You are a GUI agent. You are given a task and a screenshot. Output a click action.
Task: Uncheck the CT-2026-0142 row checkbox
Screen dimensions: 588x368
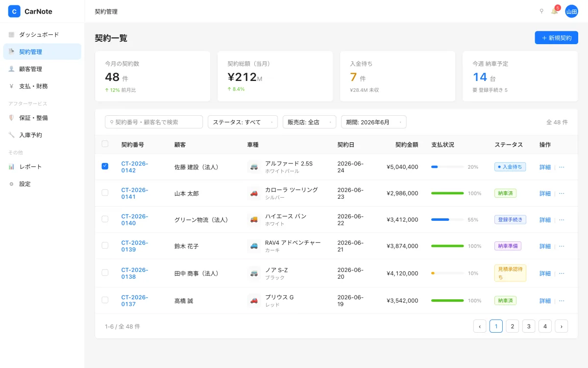click(105, 166)
